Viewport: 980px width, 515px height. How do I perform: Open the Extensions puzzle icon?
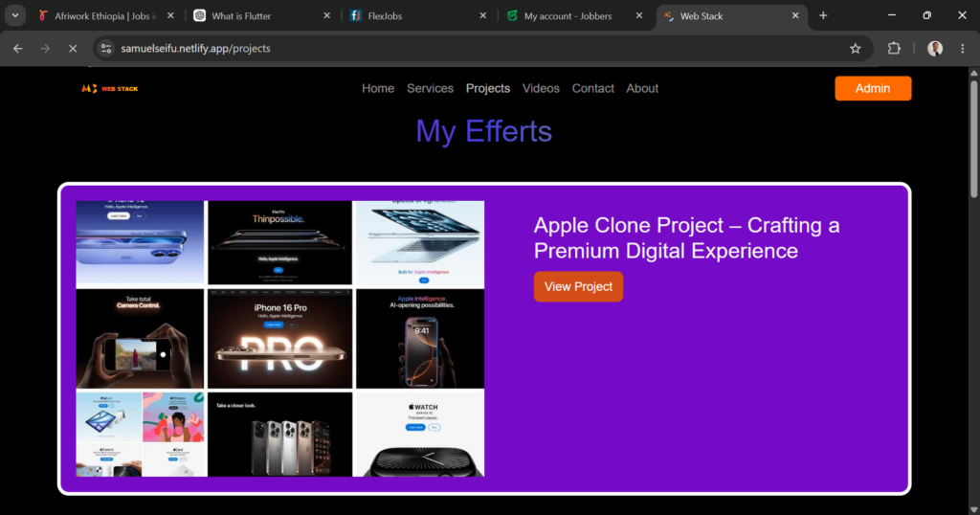(x=894, y=48)
